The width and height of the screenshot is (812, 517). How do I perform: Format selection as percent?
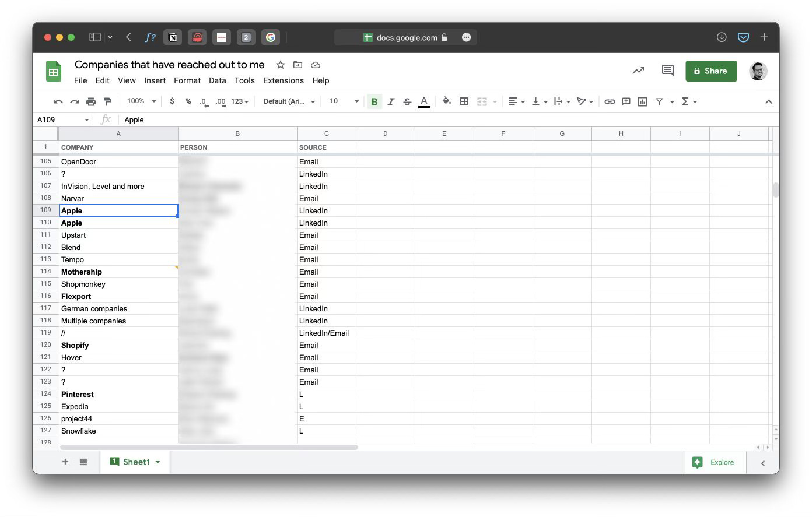[x=188, y=101]
